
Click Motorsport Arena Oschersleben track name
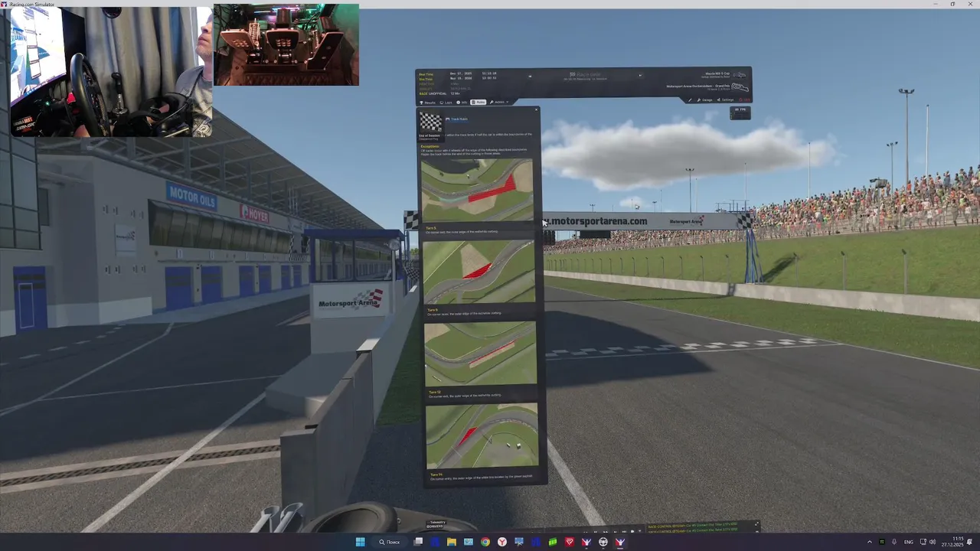coord(697,86)
